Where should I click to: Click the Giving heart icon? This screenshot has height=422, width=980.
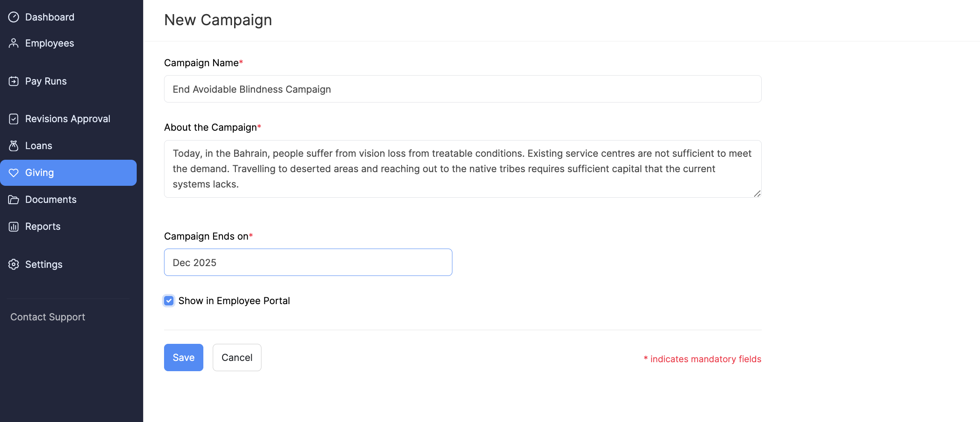pos(14,173)
